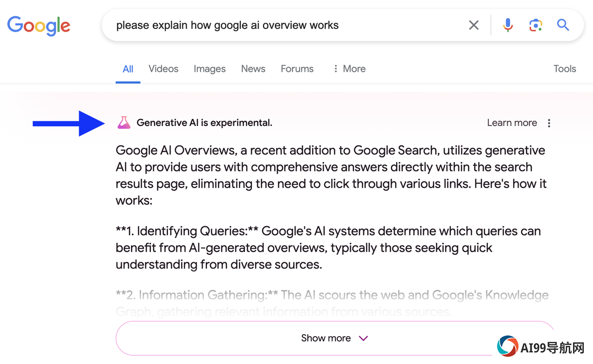Click the generative AI flask icon
The image size is (593, 364).
pos(123,123)
